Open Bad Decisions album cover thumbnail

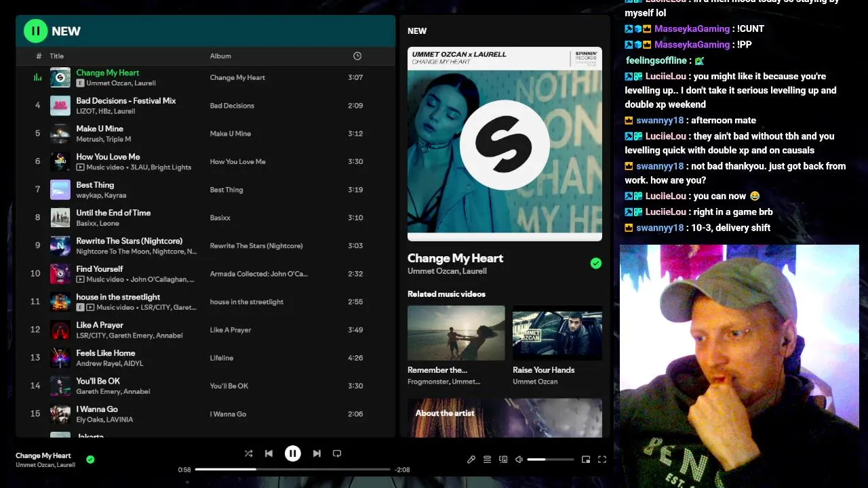click(60, 106)
